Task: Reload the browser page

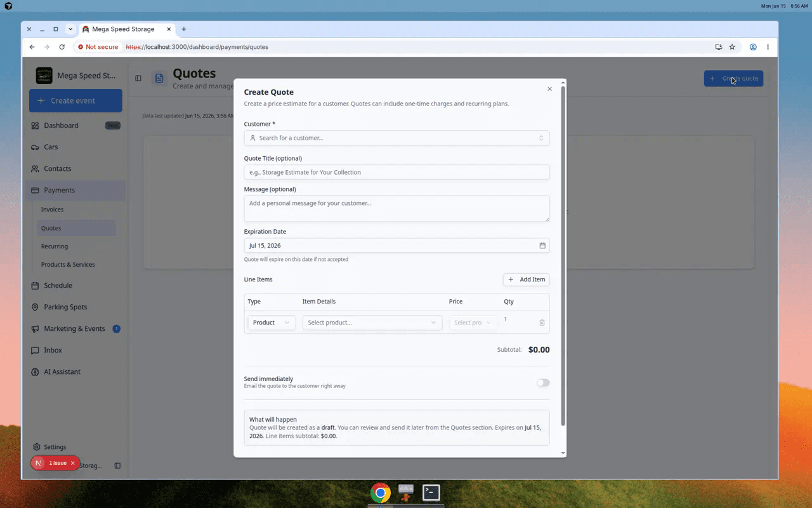Action: (x=62, y=47)
